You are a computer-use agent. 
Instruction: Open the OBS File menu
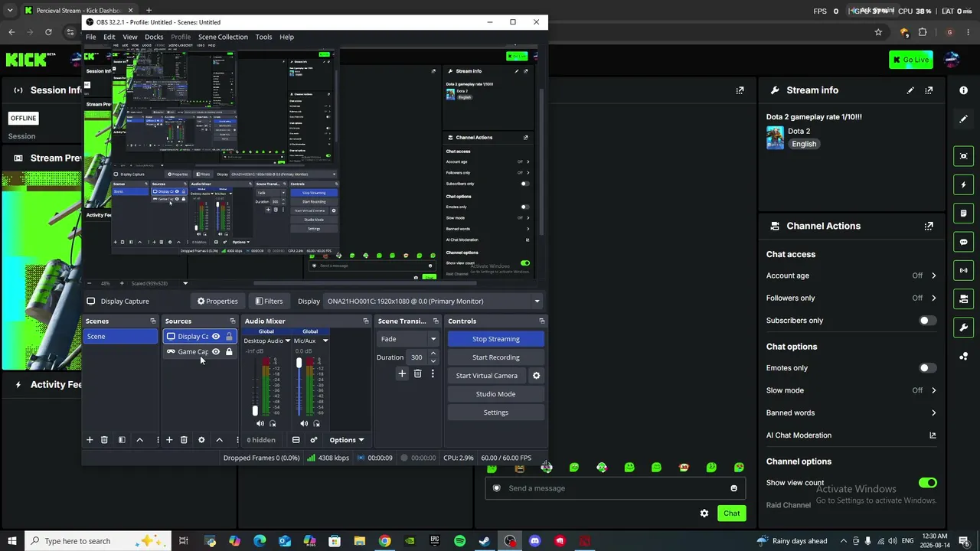(91, 37)
